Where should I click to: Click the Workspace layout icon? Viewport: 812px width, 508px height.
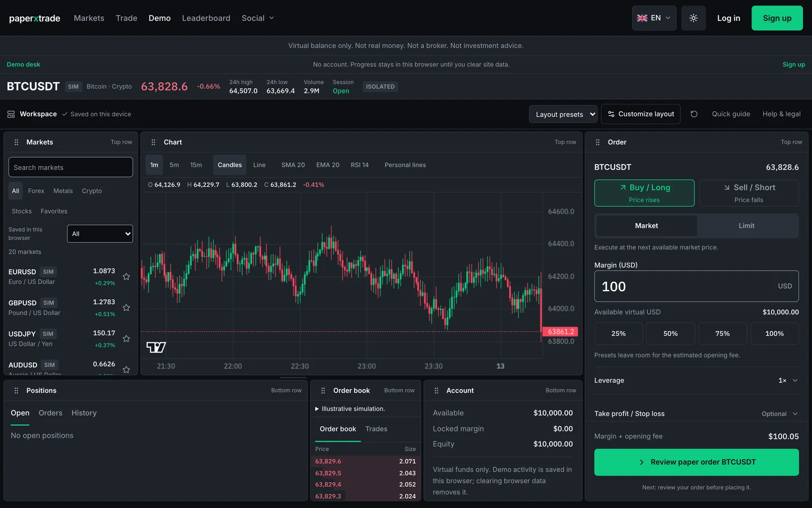click(11, 114)
